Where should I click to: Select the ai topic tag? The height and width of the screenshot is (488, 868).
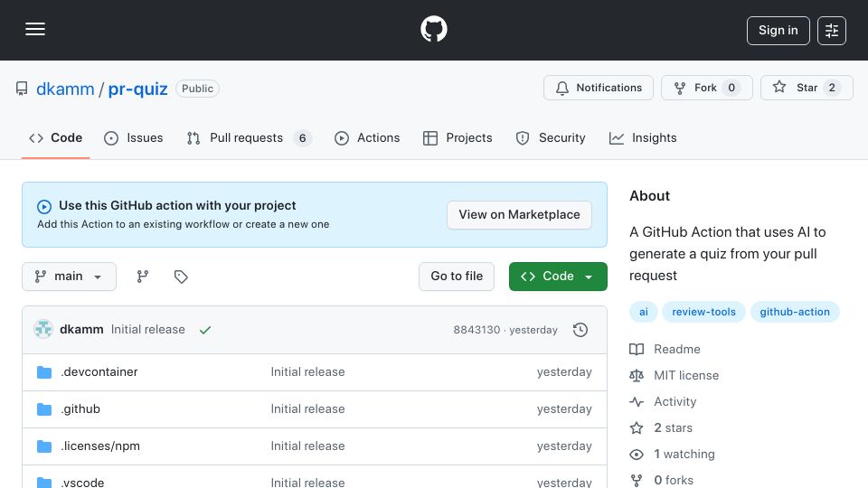(643, 312)
